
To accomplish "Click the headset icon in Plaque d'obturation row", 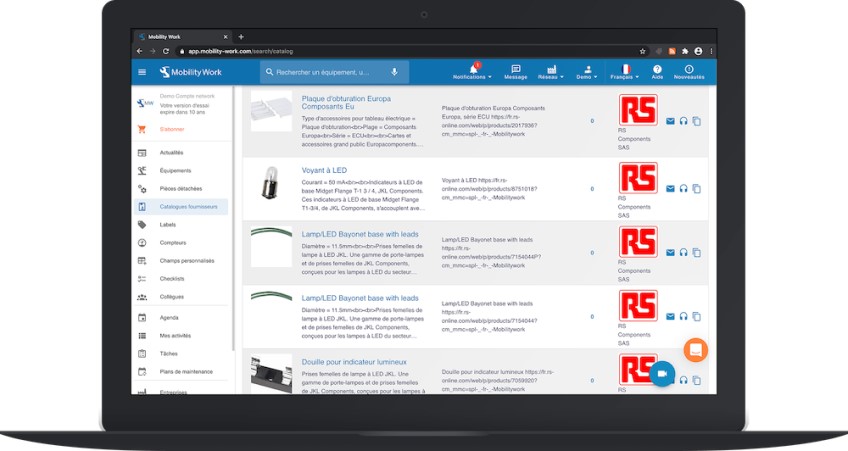I will coord(684,121).
